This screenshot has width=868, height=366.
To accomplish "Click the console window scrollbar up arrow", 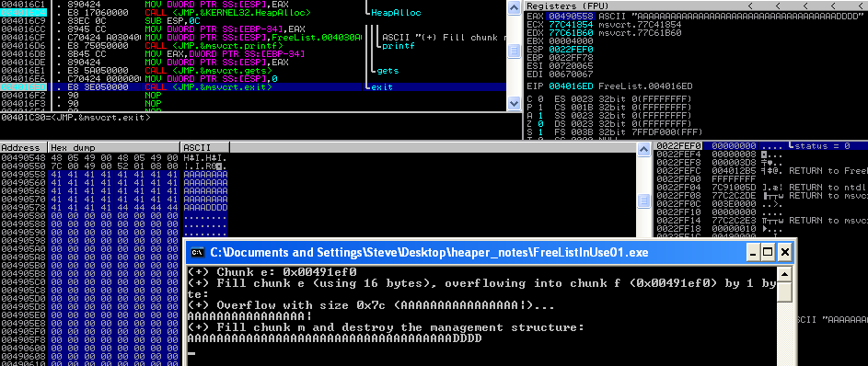I will [x=784, y=274].
